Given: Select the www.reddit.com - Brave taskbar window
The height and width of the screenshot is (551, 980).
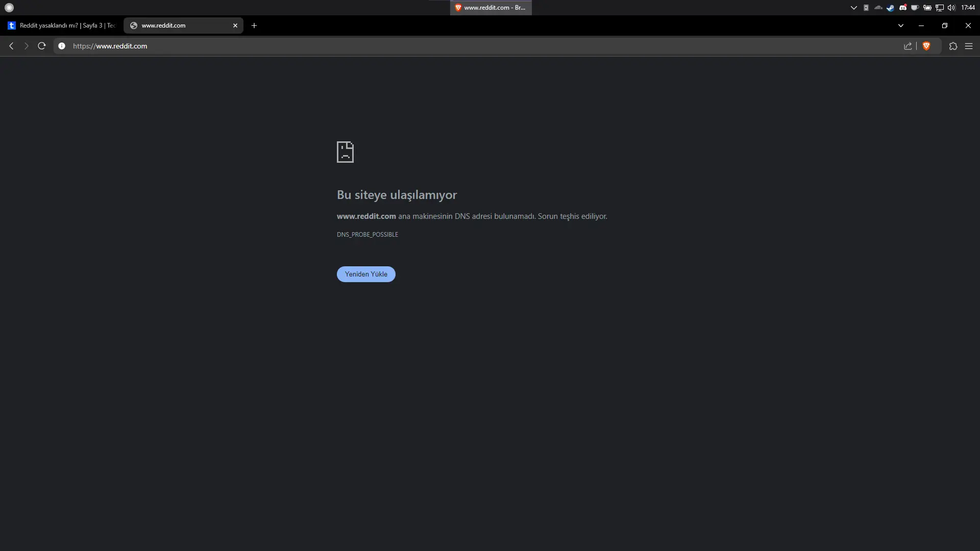Looking at the screenshot, I should [x=491, y=8].
